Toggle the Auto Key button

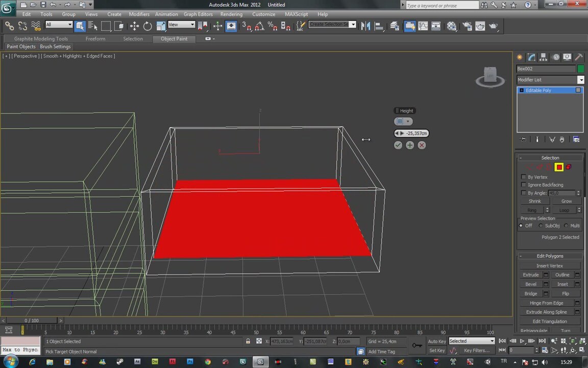coord(437,341)
